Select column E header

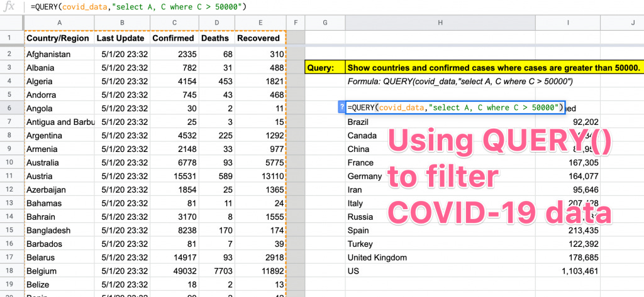[260, 23]
